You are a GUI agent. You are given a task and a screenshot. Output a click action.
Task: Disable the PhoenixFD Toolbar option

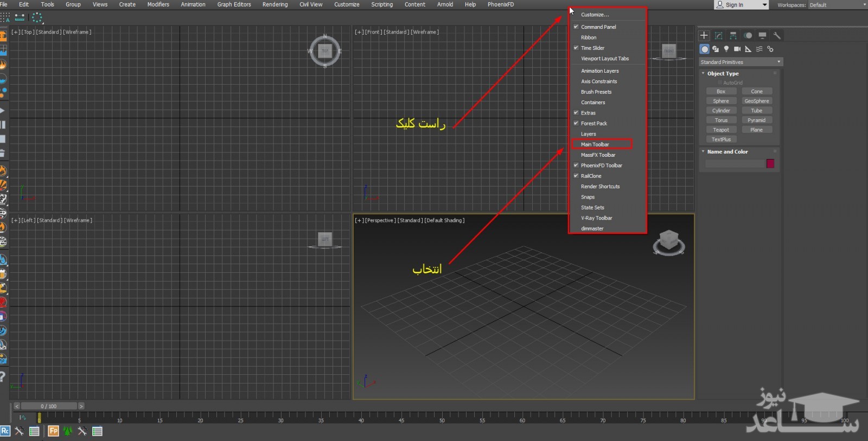click(601, 165)
